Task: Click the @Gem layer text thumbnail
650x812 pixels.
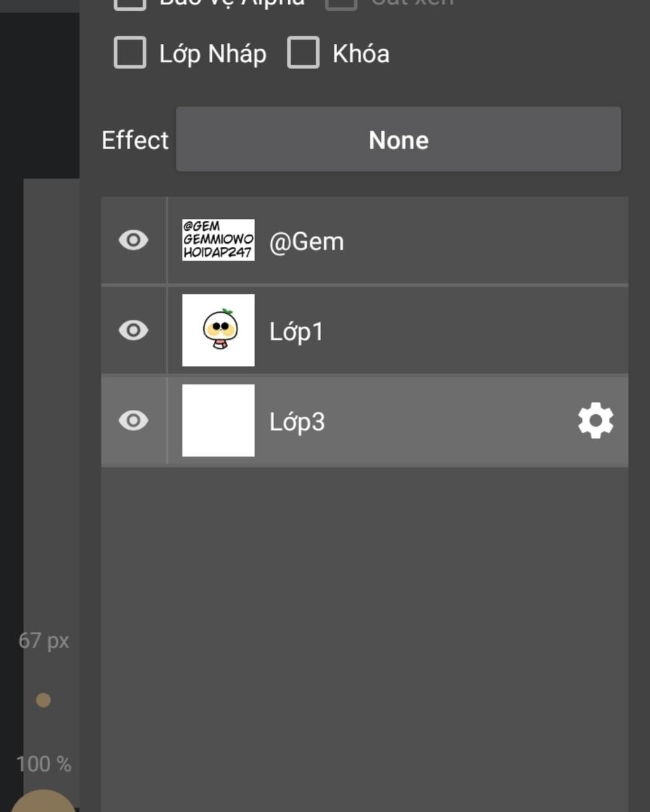Action: point(218,240)
